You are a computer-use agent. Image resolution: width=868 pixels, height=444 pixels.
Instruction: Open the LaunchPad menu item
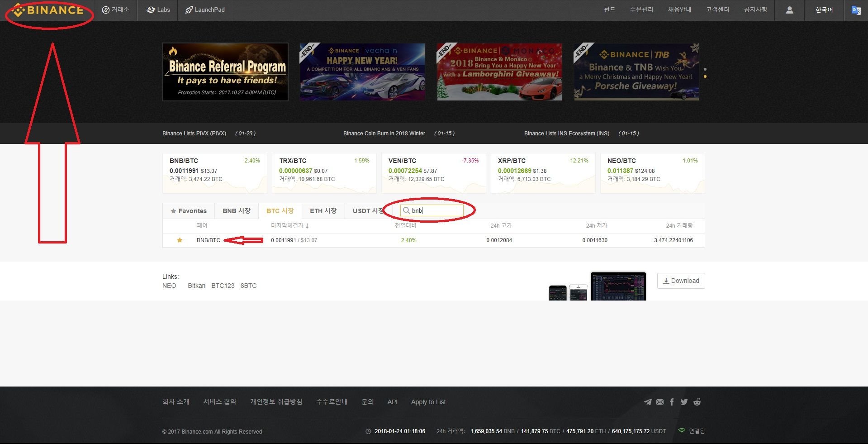(x=205, y=10)
